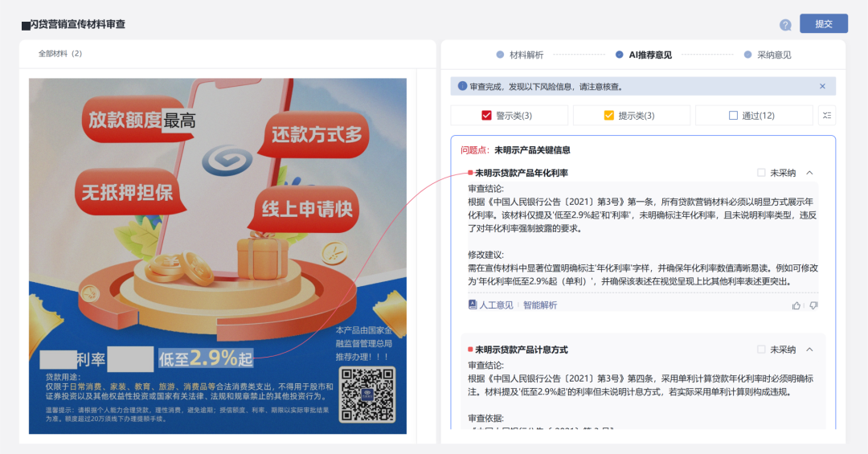Give thumbs up to the first finding

pyautogui.click(x=796, y=305)
